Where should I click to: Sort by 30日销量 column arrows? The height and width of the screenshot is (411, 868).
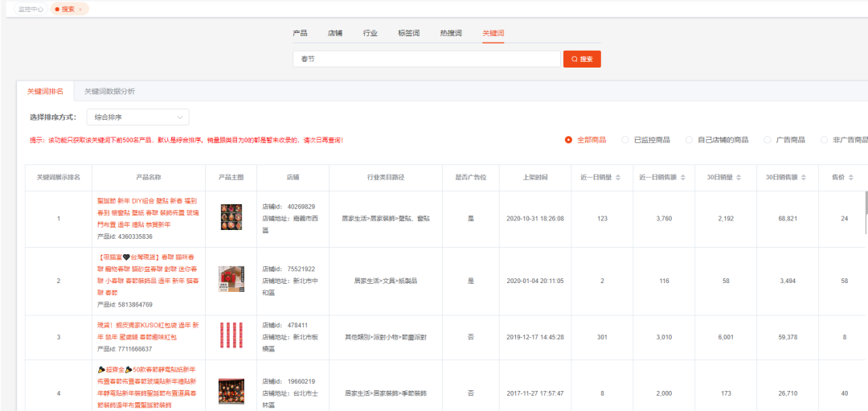click(x=739, y=177)
